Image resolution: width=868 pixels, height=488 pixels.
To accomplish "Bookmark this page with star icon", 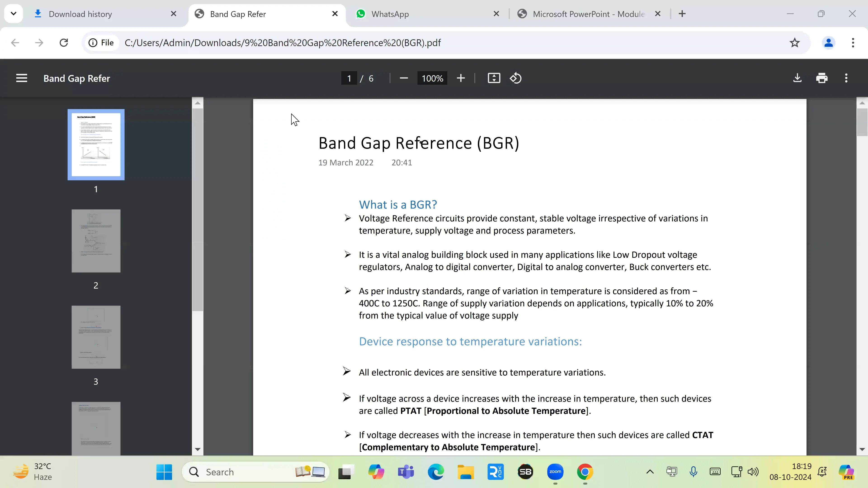I will point(795,43).
